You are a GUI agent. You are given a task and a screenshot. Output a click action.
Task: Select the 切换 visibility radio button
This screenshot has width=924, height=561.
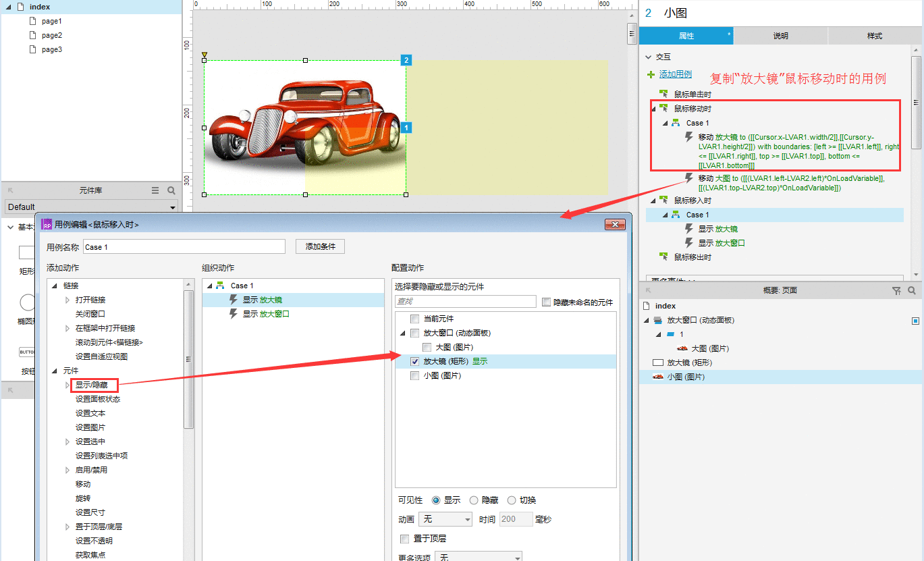coord(512,500)
